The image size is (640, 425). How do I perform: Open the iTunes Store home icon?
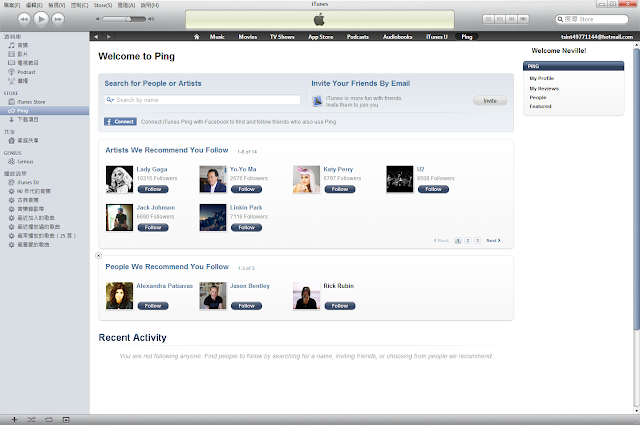point(197,37)
